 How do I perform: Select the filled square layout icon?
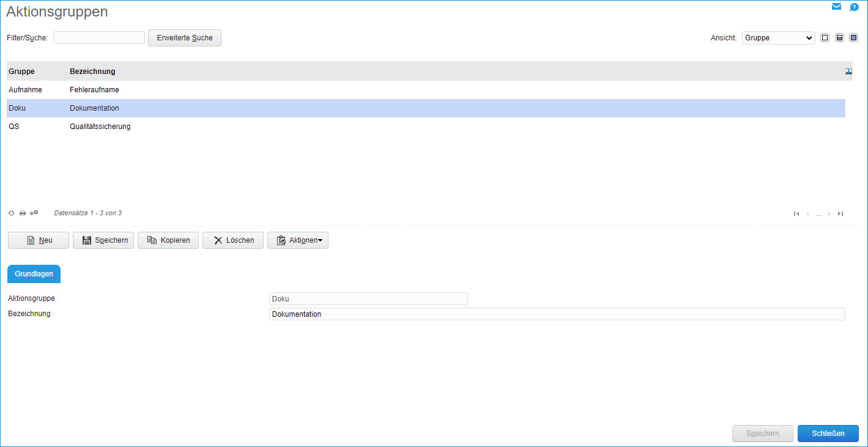tap(853, 38)
